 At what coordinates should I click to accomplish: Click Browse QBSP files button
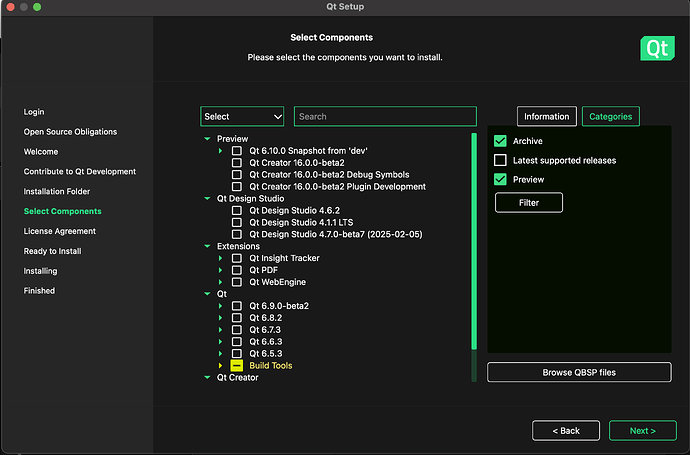tap(579, 372)
